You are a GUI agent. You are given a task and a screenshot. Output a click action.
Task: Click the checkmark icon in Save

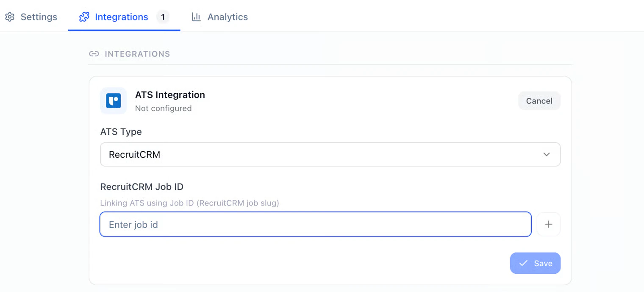point(524,263)
